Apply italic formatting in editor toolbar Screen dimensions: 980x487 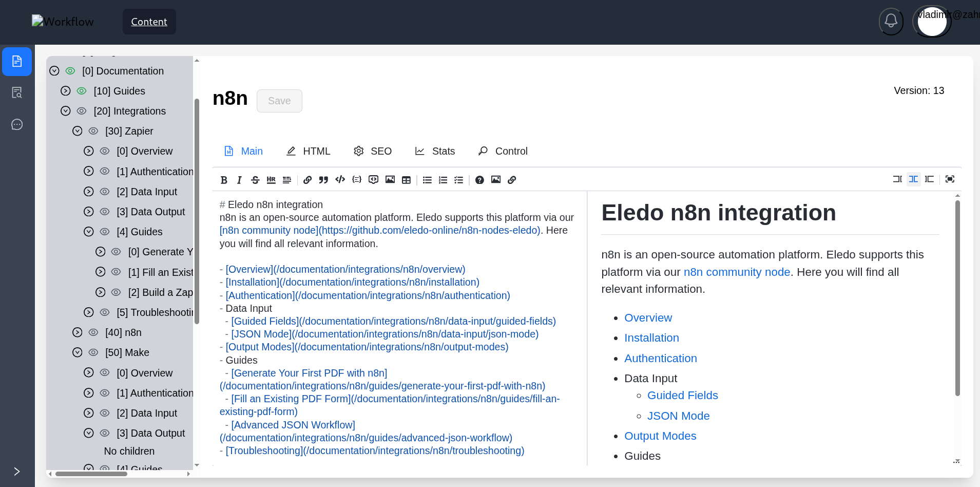click(239, 180)
